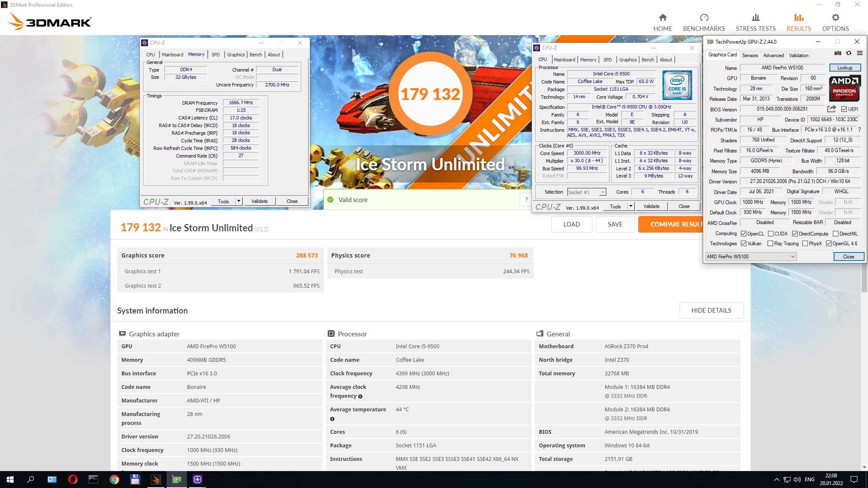Click the GPU-Z BIOS export share icon
Screen dimensions: 868x488
click(832, 109)
